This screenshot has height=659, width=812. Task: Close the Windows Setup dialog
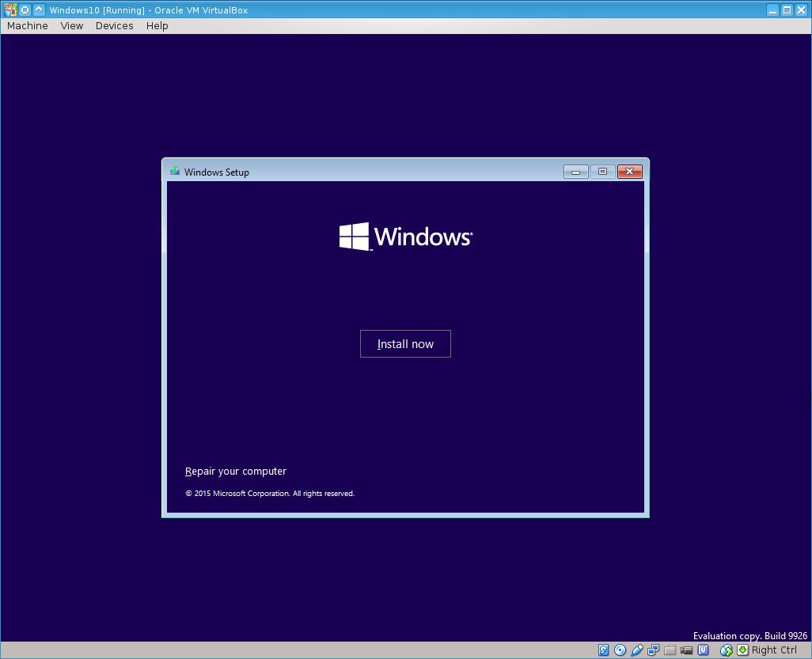pos(630,172)
